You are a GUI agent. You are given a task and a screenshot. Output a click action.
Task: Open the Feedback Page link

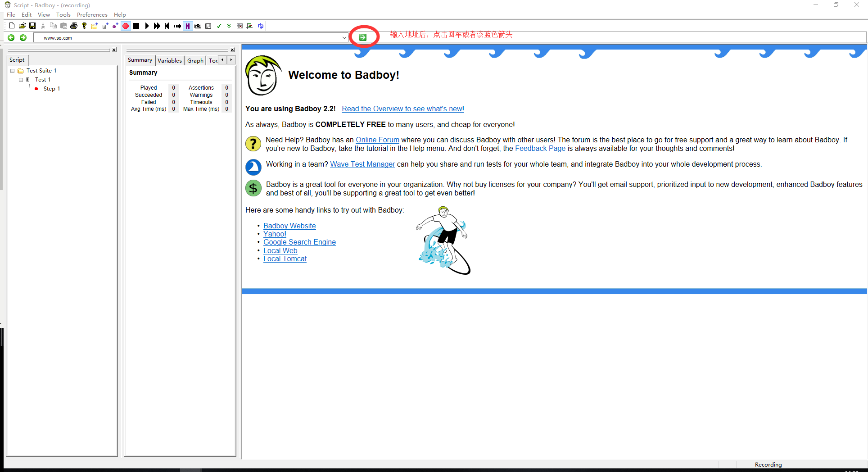click(x=540, y=148)
